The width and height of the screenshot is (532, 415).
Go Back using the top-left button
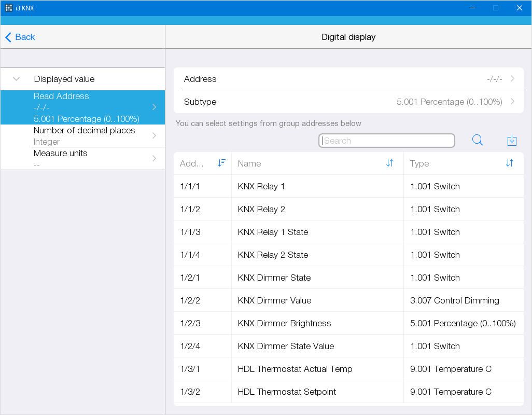point(20,37)
